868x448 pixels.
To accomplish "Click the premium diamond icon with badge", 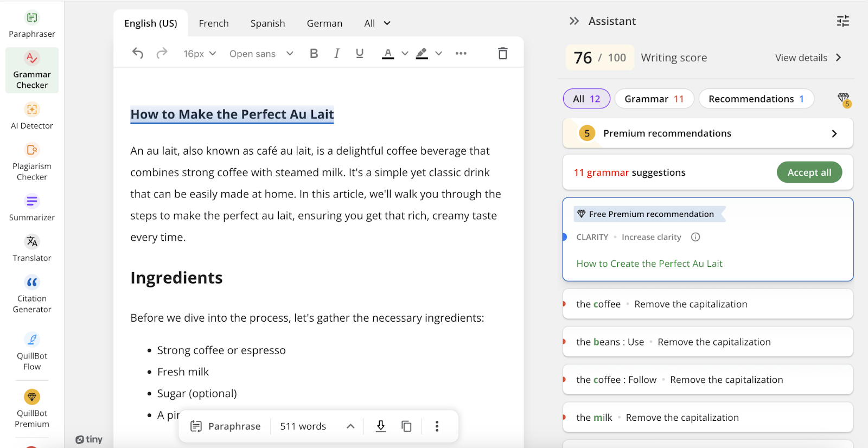I will pyautogui.click(x=844, y=99).
